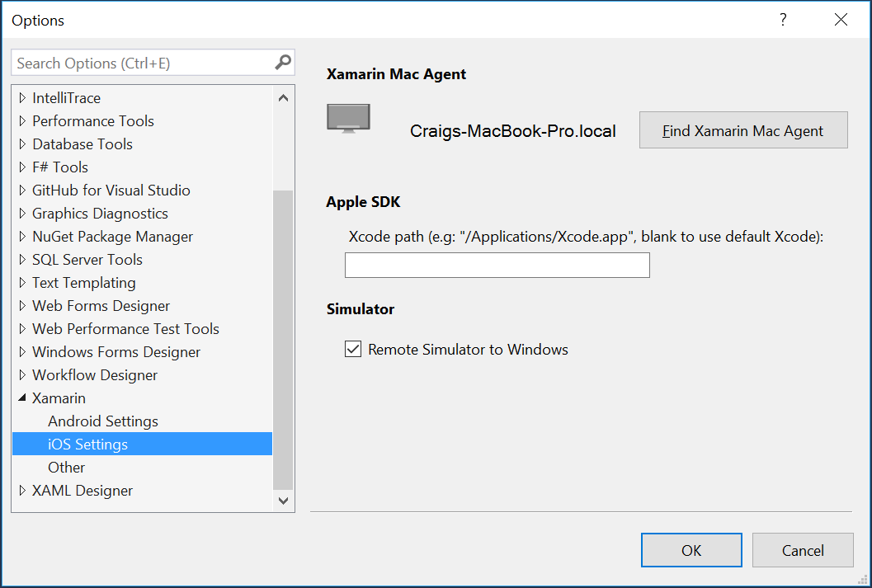Uncheck Remote Simulator to Windows
The height and width of the screenshot is (588, 872).
(x=353, y=349)
